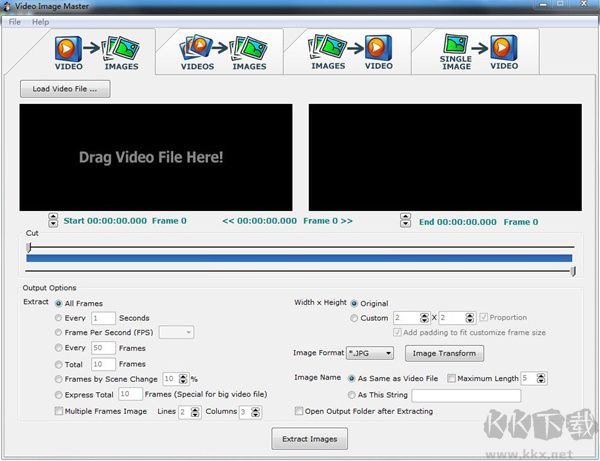
Task: Click the Start 00:00:00.000 label
Action: click(x=105, y=221)
